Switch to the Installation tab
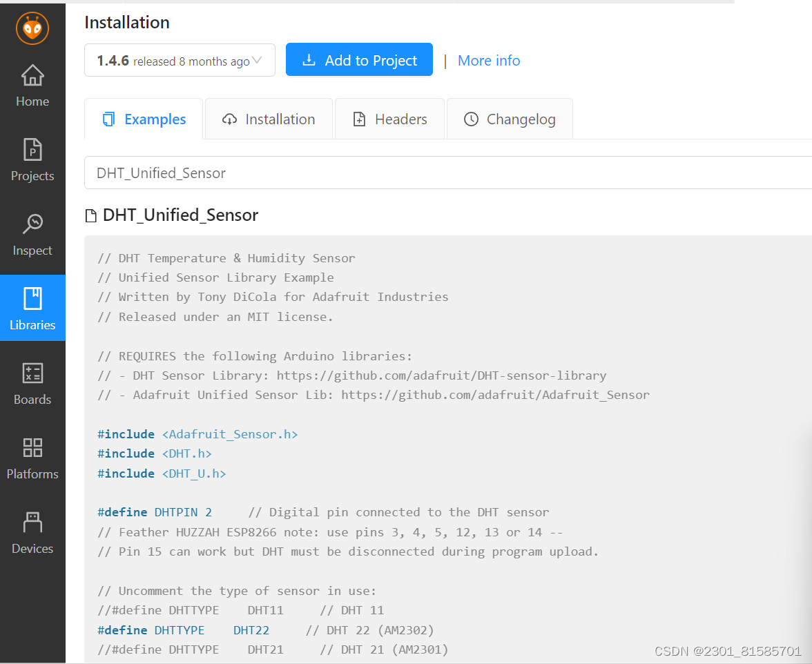Image resolution: width=812 pixels, height=664 pixels. (x=269, y=119)
